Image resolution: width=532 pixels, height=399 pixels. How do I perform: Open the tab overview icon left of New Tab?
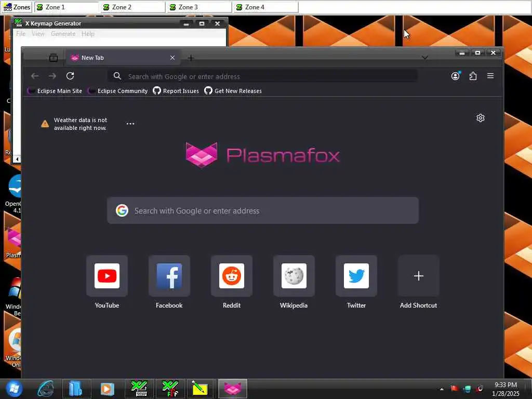pyautogui.click(x=54, y=58)
